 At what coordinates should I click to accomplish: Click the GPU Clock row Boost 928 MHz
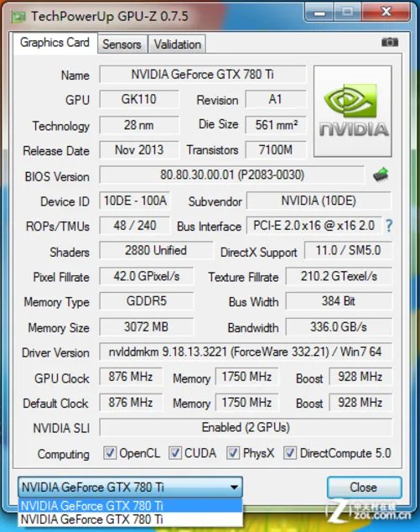360,377
